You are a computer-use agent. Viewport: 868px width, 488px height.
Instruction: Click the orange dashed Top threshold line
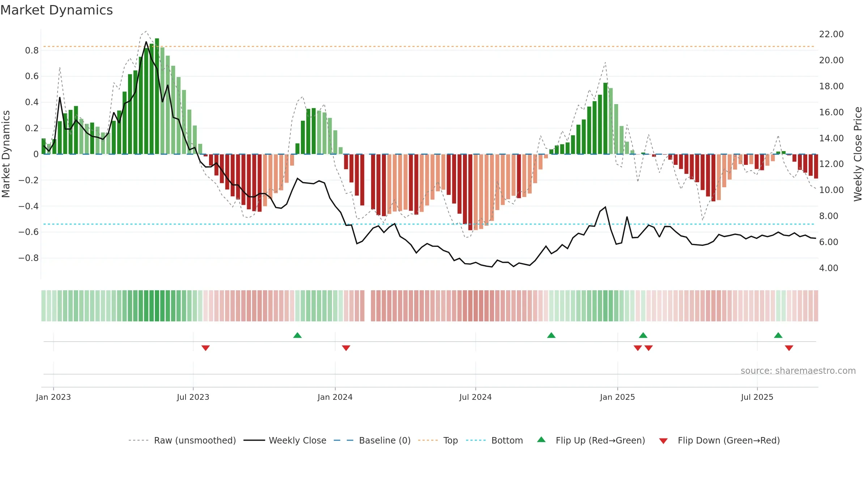(429, 47)
